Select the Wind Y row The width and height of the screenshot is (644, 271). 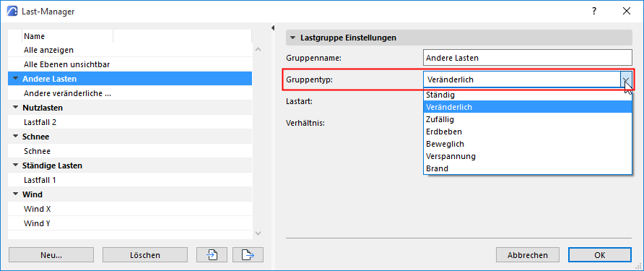click(130, 223)
